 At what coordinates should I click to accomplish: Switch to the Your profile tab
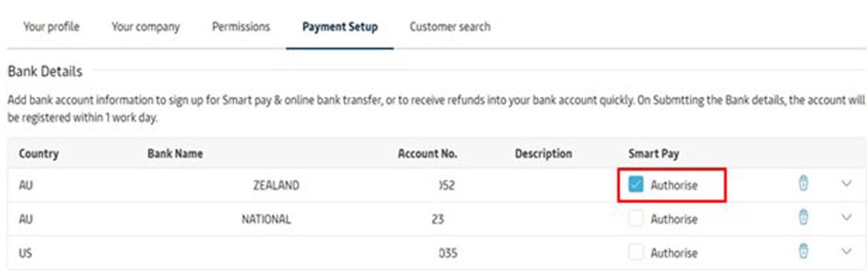[51, 27]
